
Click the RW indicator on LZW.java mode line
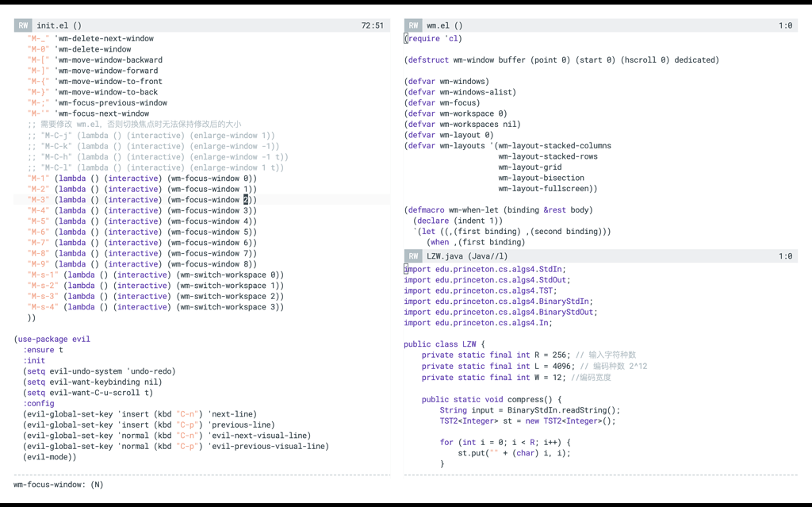(x=412, y=255)
